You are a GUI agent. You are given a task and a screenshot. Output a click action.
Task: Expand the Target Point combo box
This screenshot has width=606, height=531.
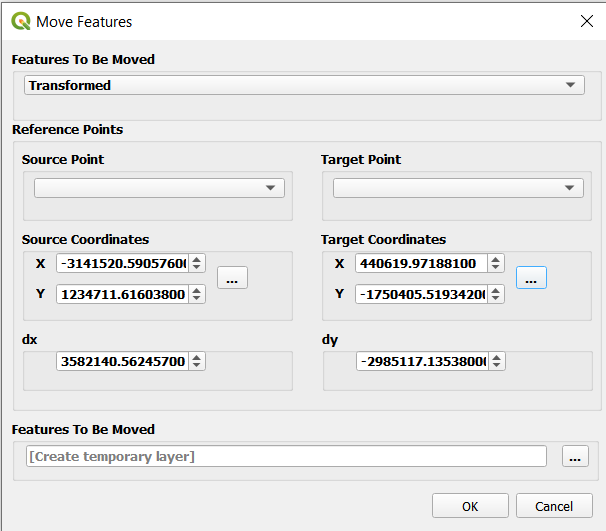tap(458, 188)
